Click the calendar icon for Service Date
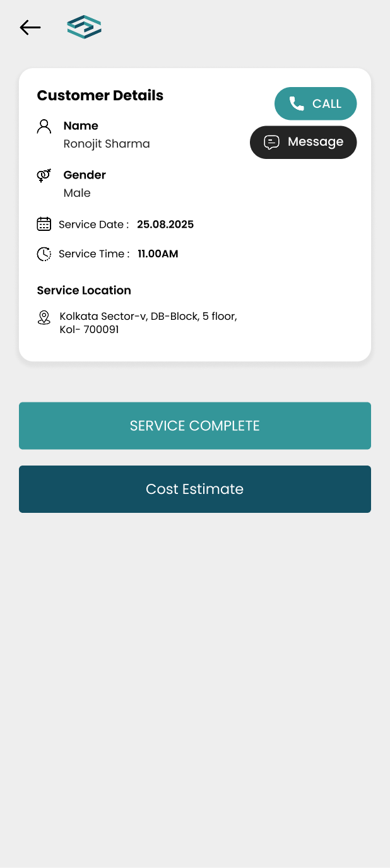 pos(44,224)
